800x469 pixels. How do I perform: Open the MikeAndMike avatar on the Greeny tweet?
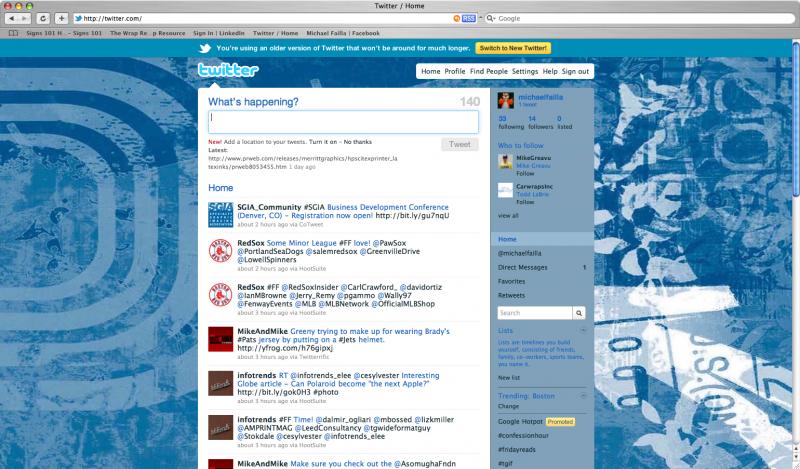point(220,339)
